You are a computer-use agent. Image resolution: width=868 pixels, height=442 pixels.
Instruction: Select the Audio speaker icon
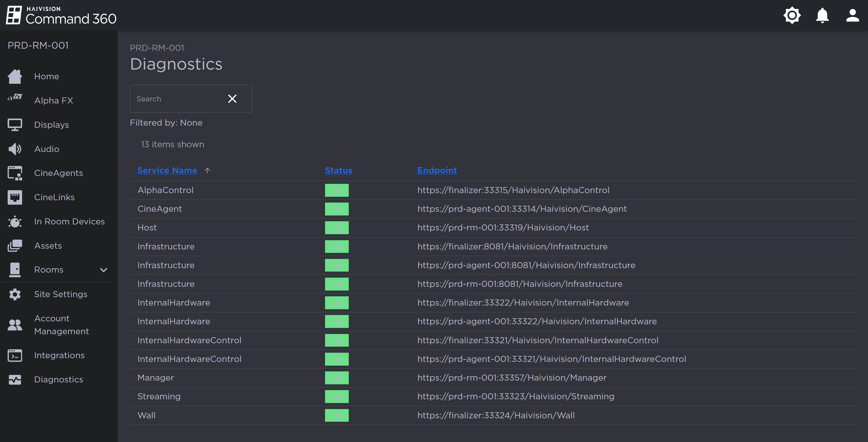[x=15, y=149]
